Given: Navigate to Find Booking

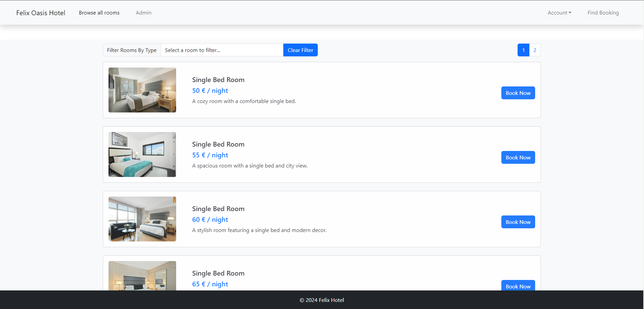Looking at the screenshot, I should pyautogui.click(x=603, y=12).
